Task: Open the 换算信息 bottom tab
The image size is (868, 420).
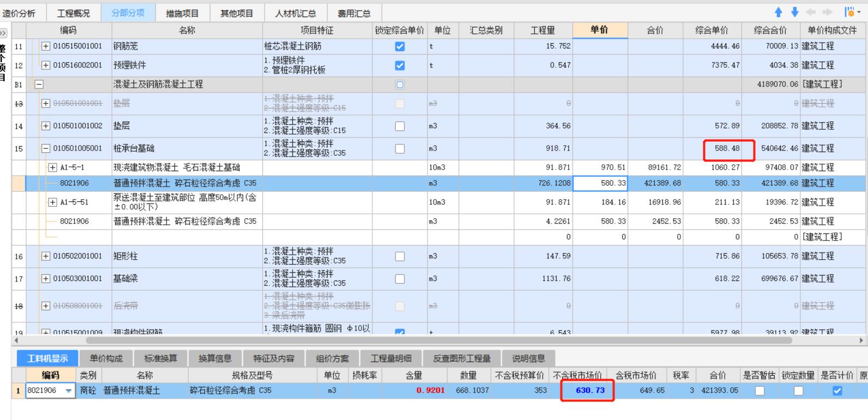Action: (x=215, y=358)
